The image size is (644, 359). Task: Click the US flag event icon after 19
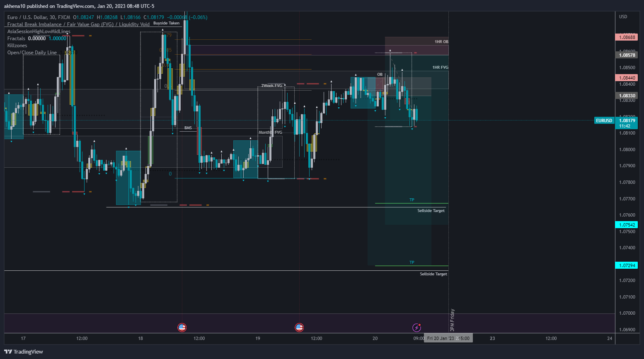click(299, 328)
